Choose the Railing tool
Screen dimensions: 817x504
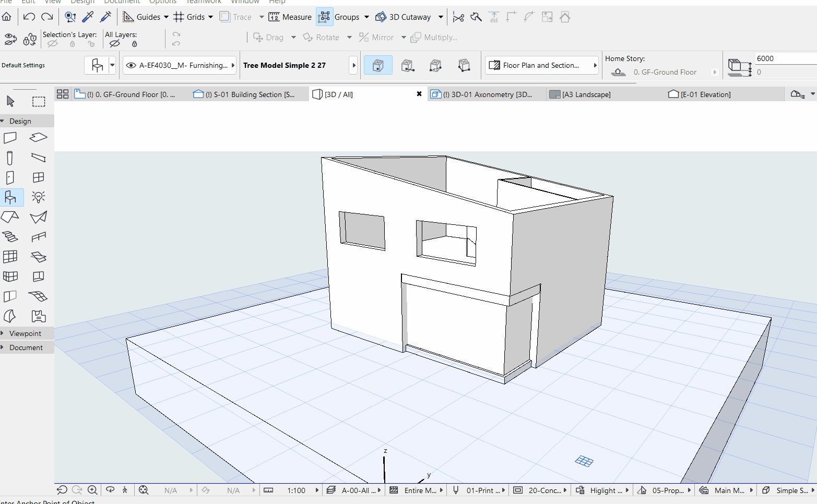click(39, 237)
